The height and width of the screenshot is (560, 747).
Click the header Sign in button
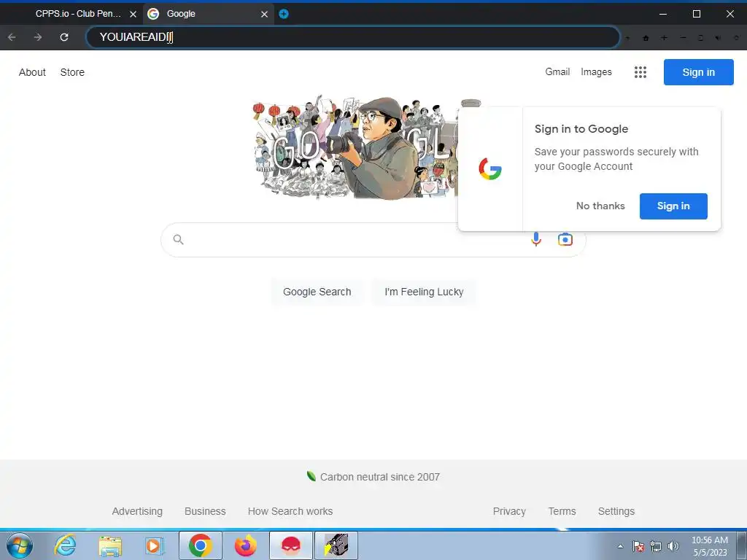point(698,72)
